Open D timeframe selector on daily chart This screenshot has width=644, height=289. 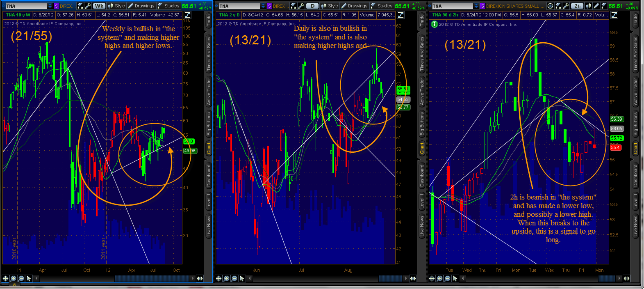coord(312,6)
